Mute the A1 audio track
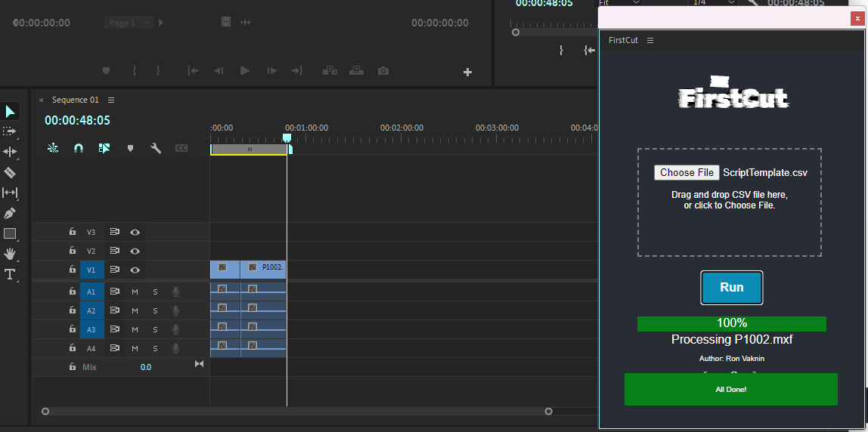This screenshot has width=868, height=432. [x=135, y=291]
